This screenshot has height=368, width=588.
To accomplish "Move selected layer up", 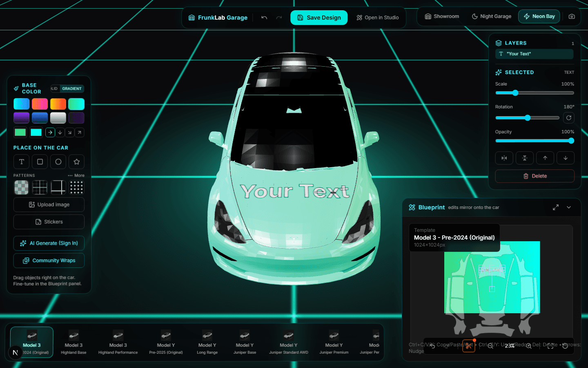I will coord(545,158).
